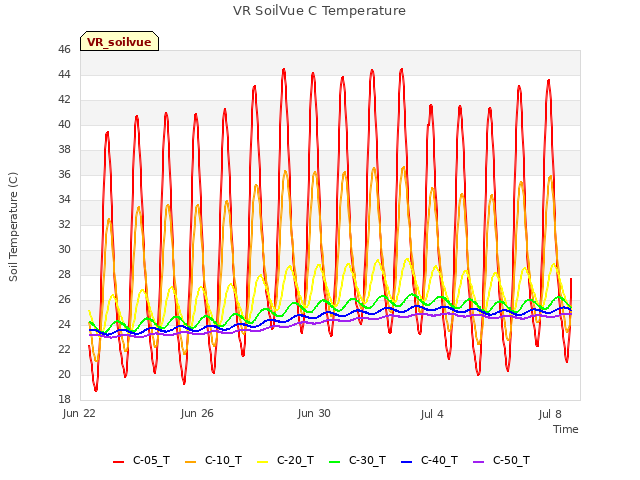Click the purple C-50_T legend color marker
This screenshot has height=480, width=640.
pyautogui.click(x=478, y=462)
